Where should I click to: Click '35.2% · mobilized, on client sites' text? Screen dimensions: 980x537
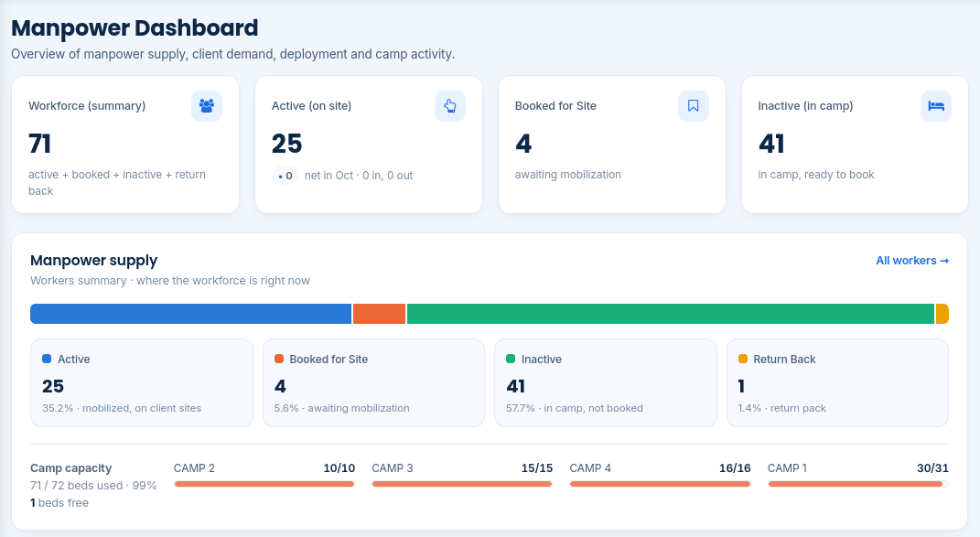[x=122, y=408]
